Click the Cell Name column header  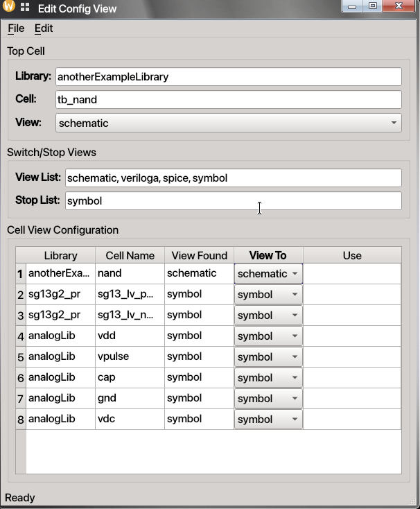130,255
